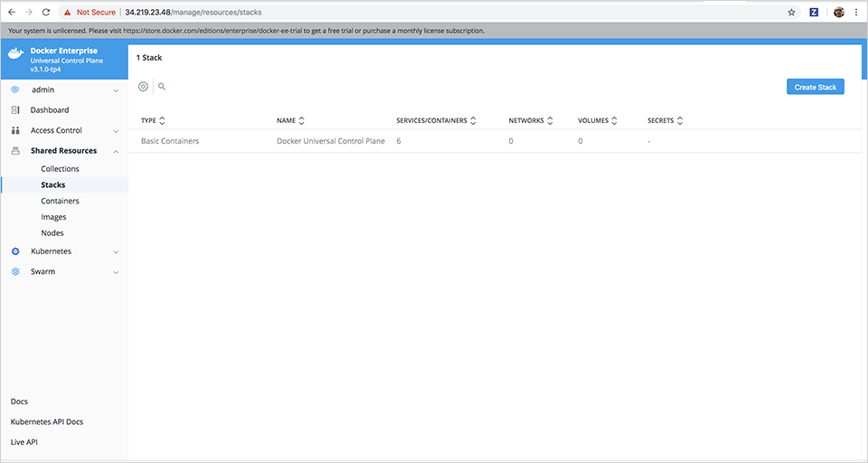Open Images under Shared Resources
The width and height of the screenshot is (868, 463).
[x=53, y=217]
